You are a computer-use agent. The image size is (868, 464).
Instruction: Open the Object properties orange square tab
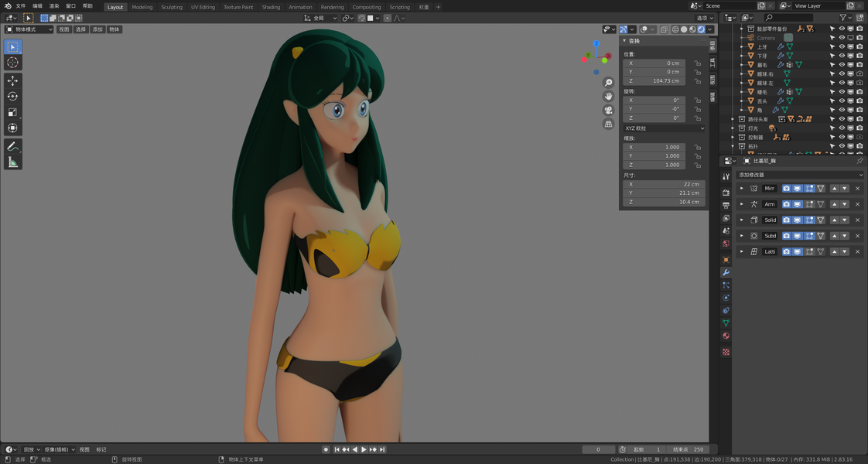tap(726, 259)
